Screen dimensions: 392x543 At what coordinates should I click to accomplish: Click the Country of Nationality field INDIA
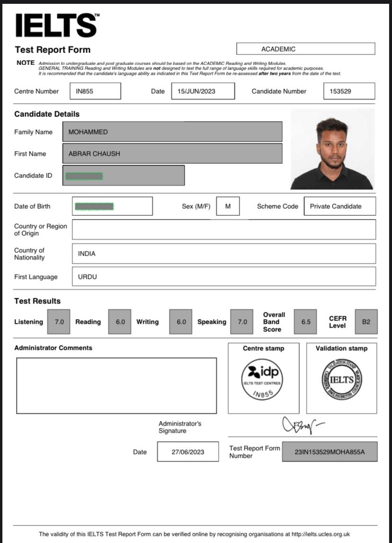pos(223,254)
